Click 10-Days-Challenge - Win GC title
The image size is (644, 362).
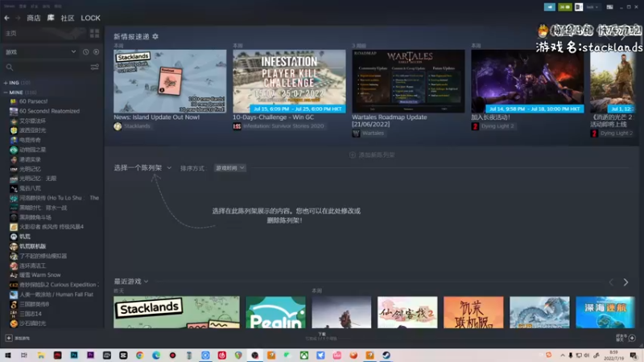point(273,117)
